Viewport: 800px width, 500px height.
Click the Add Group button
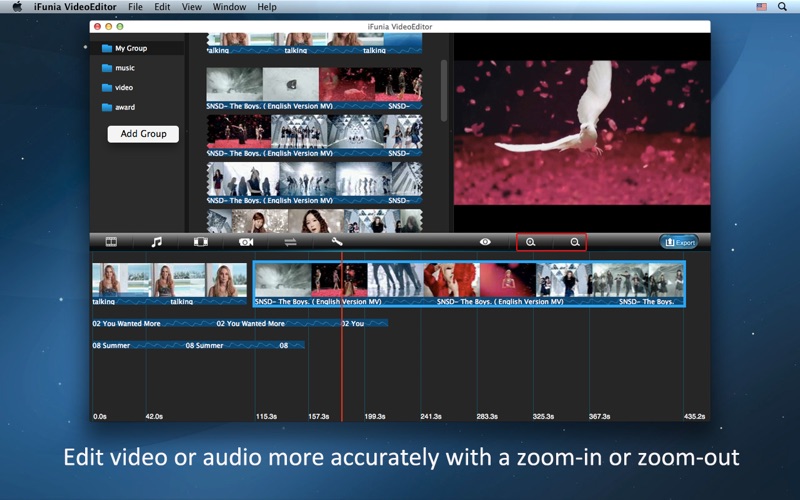tap(143, 134)
